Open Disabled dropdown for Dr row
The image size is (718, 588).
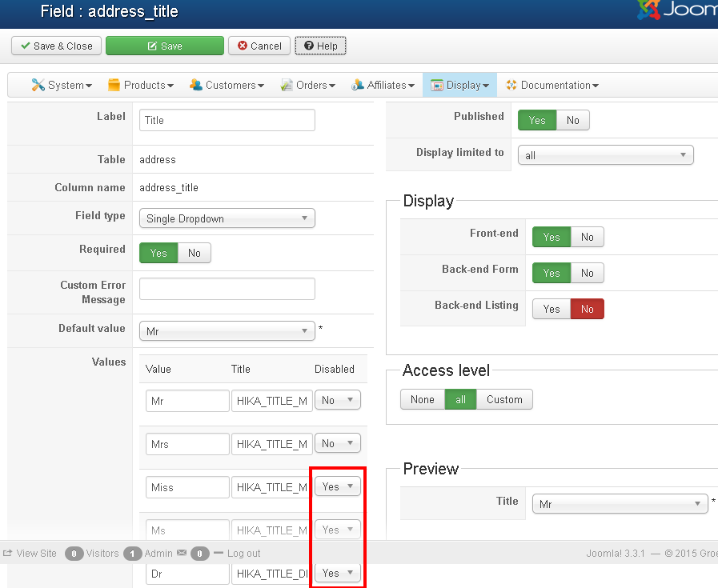(338, 573)
